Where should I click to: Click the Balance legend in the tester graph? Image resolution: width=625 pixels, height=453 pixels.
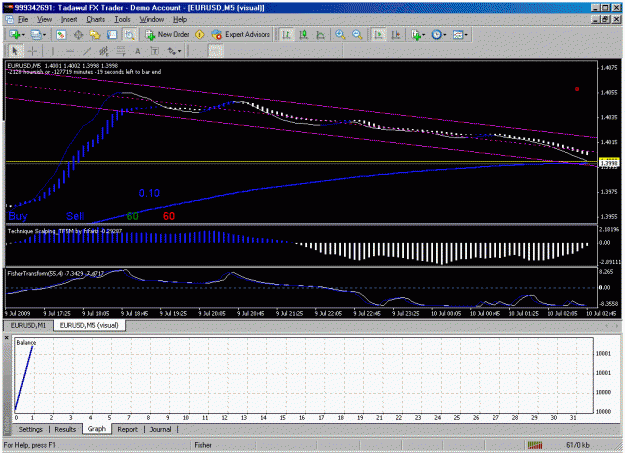click(x=26, y=343)
